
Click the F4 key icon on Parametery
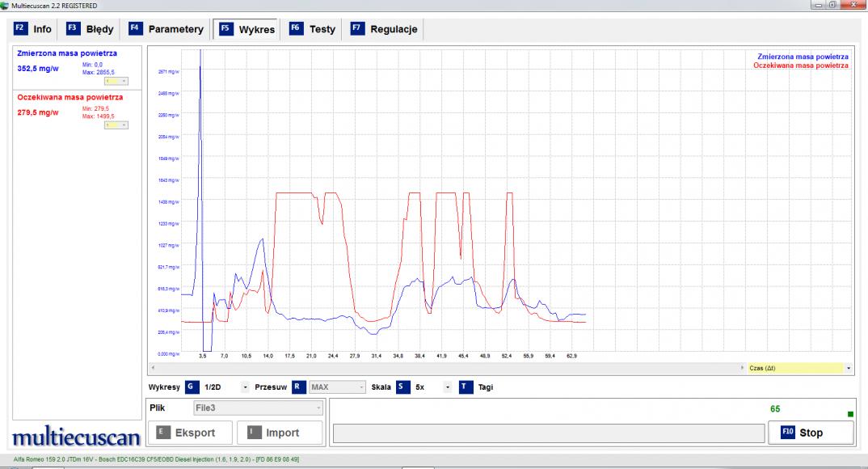(136, 29)
